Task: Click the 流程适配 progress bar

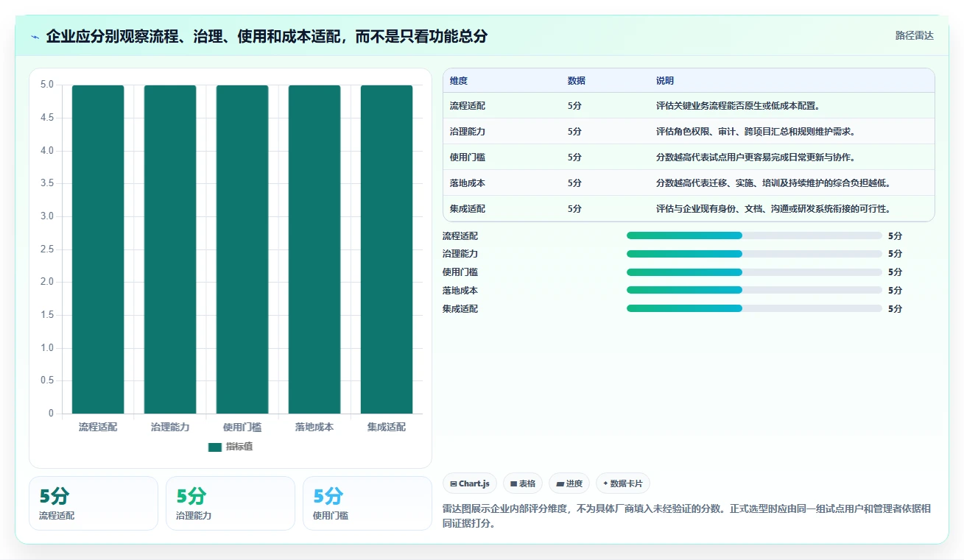Action: coord(754,235)
